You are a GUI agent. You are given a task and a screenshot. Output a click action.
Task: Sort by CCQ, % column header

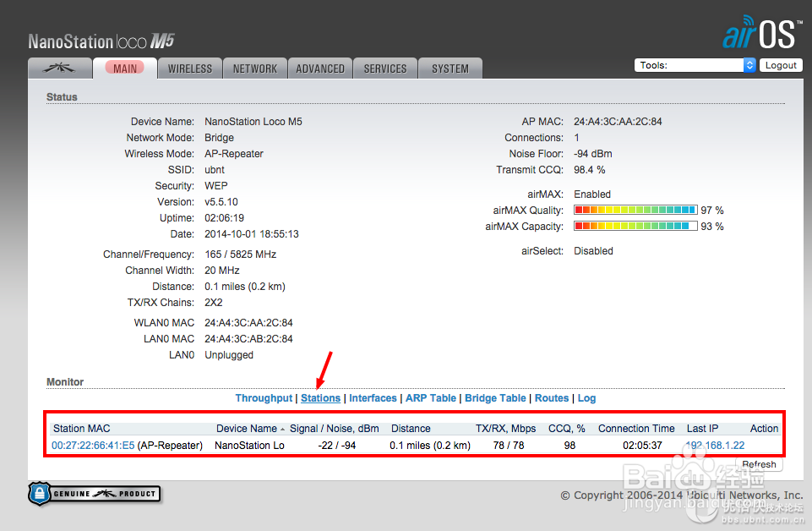point(566,429)
